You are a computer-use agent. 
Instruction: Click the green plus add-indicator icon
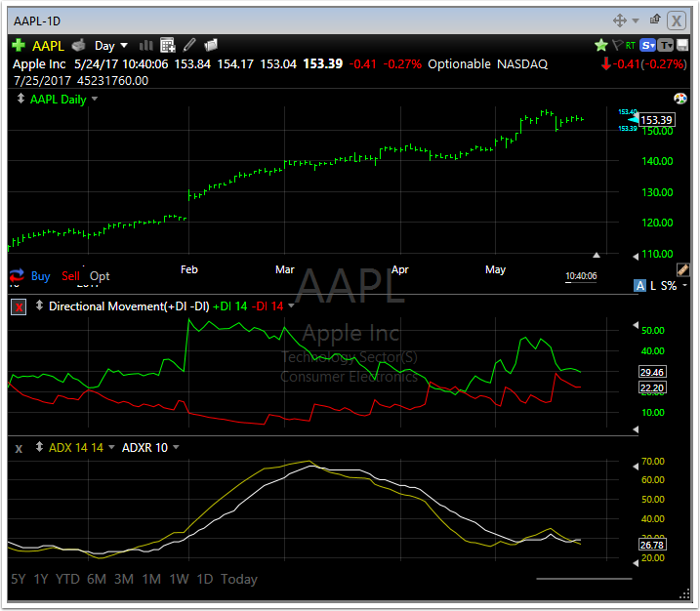[19, 45]
